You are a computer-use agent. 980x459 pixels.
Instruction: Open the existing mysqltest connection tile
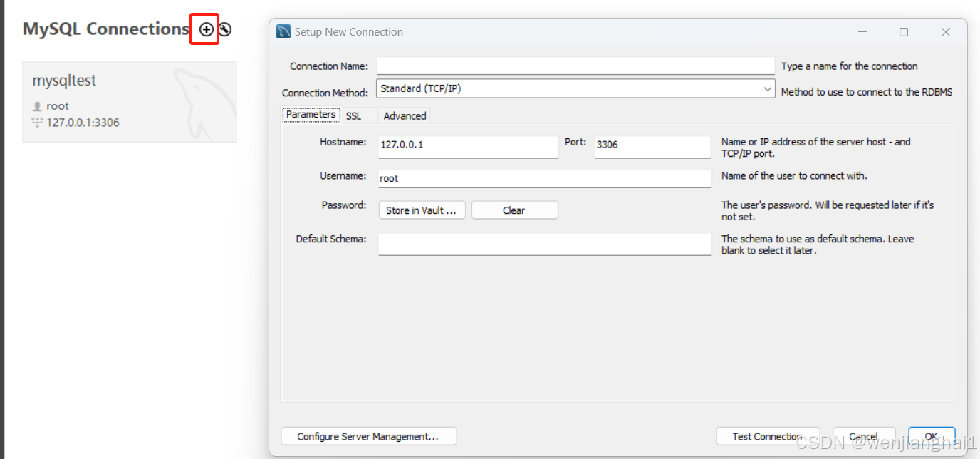click(130, 100)
